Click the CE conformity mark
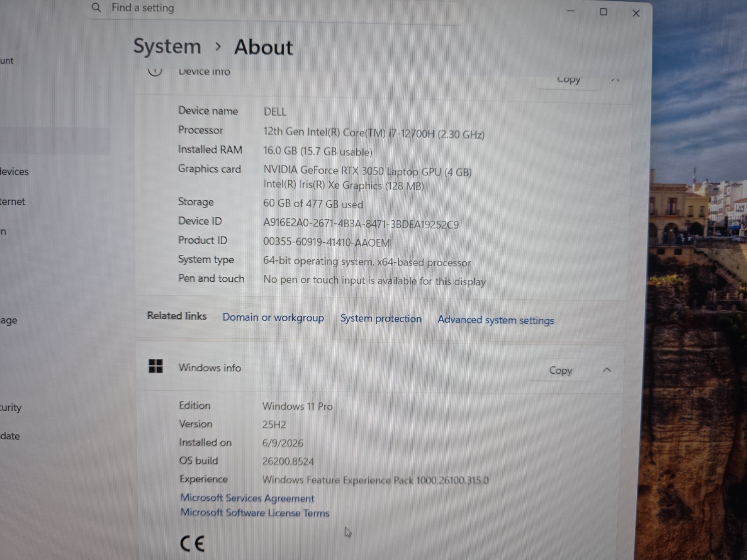Screen dimensions: 747x560 [192, 544]
